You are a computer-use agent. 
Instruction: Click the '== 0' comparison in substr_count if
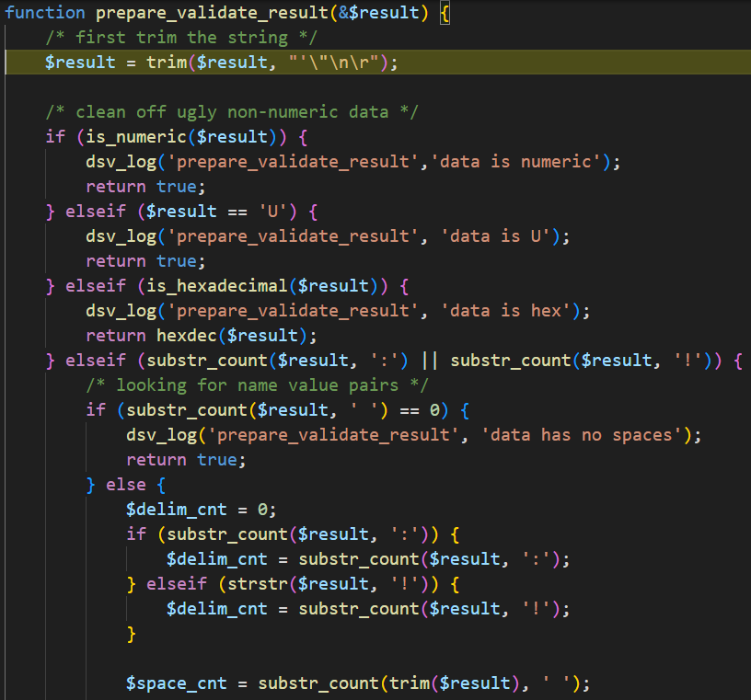pyautogui.click(x=419, y=410)
